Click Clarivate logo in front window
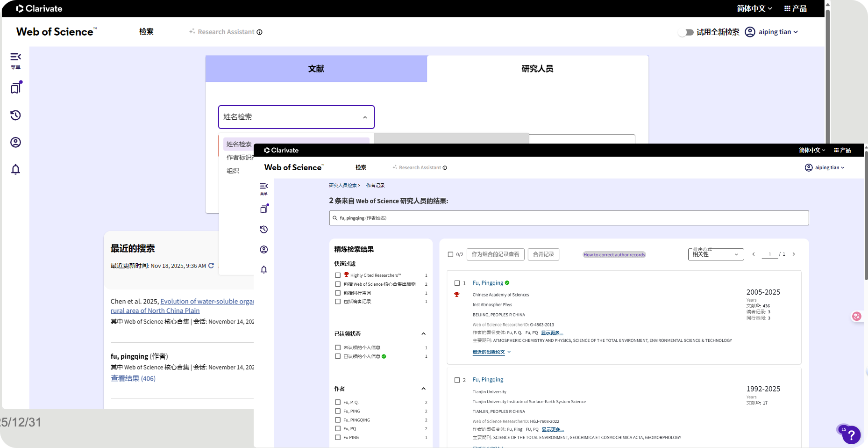The height and width of the screenshot is (448, 868). pyautogui.click(x=281, y=150)
